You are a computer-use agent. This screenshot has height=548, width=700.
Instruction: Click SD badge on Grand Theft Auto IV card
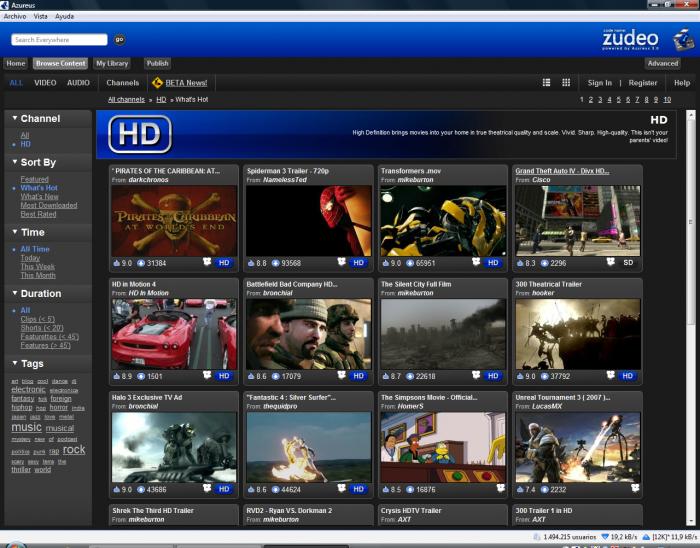pyautogui.click(x=628, y=263)
